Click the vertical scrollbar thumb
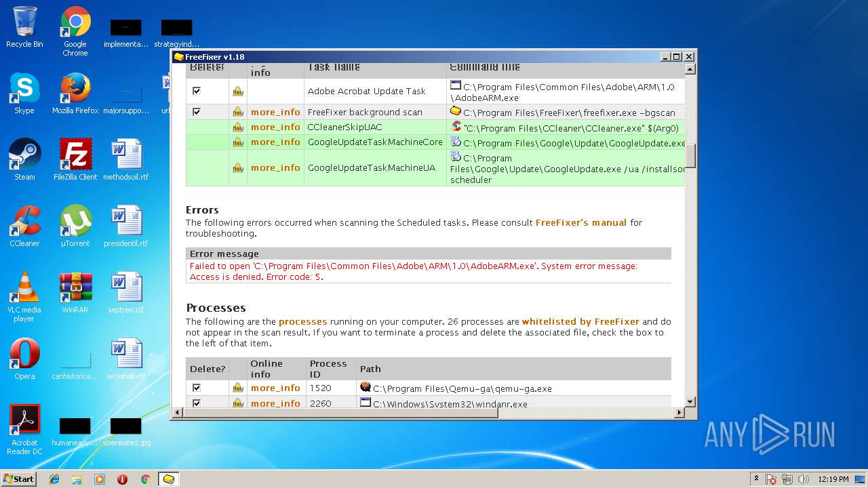 coord(690,155)
